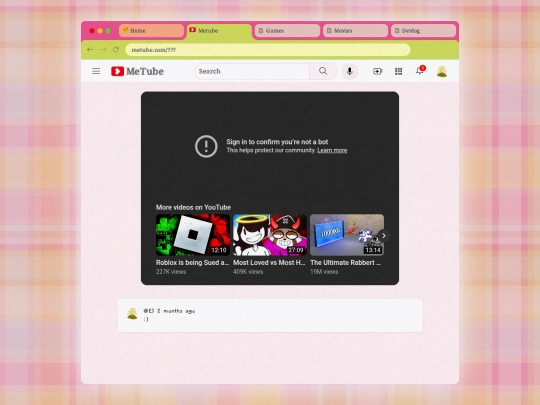Switch to the Movies tab
This screenshot has height=405, width=540.
coord(355,31)
